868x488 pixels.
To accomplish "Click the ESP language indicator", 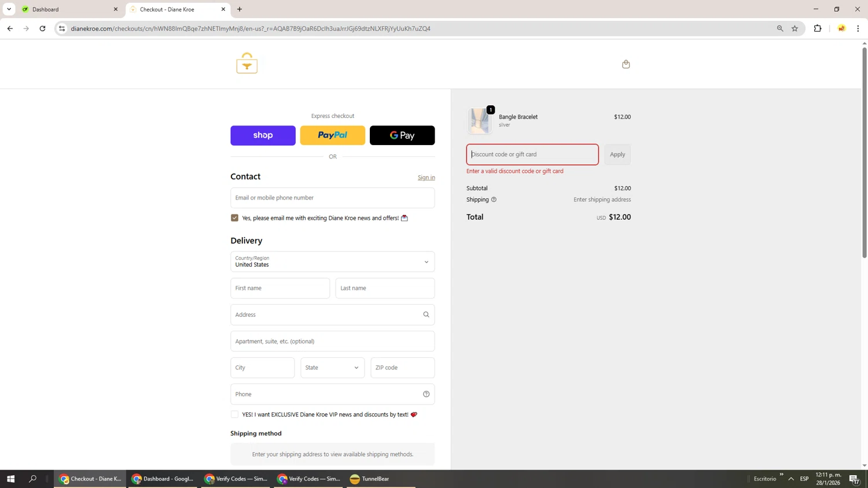I will pyautogui.click(x=804, y=479).
